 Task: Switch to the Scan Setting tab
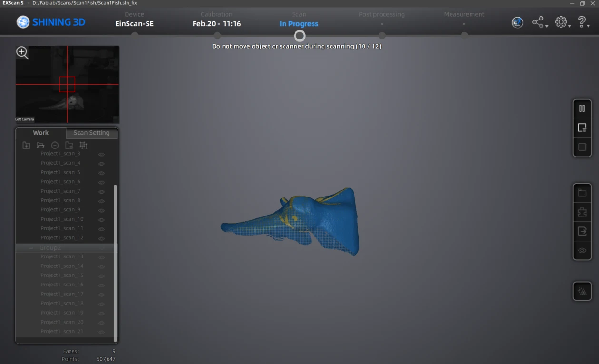[x=91, y=133]
